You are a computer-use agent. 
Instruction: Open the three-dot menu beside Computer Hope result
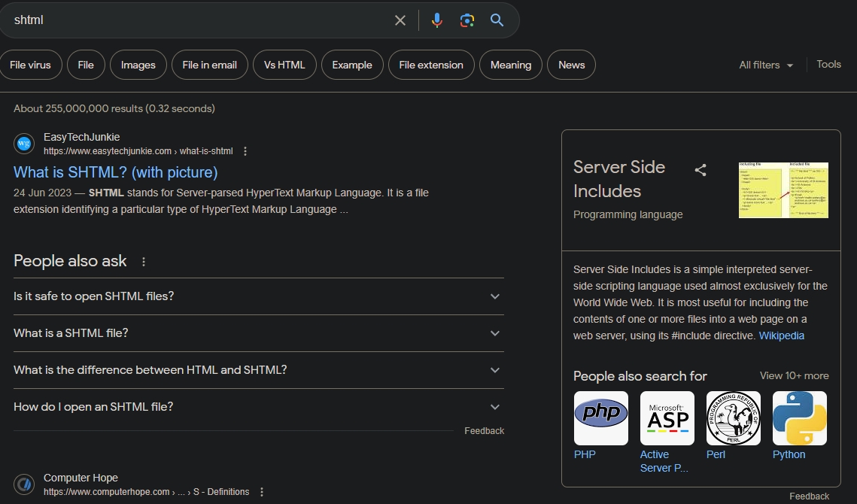(x=262, y=492)
